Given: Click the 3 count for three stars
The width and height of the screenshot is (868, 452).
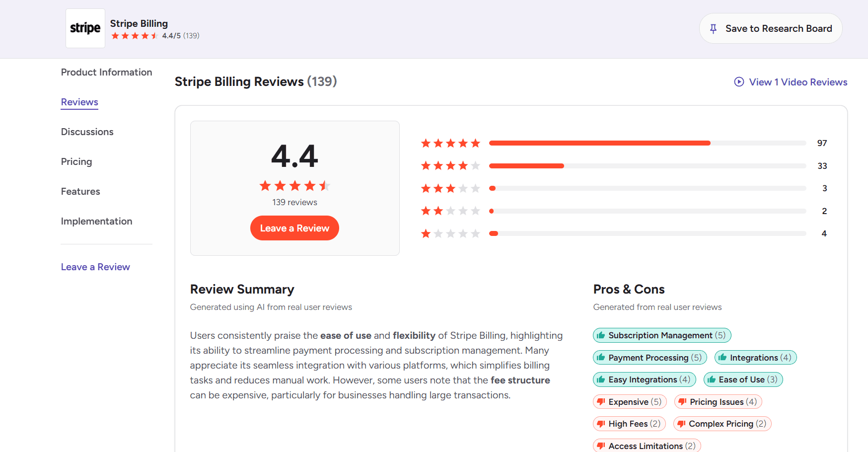Looking at the screenshot, I should pyautogui.click(x=825, y=188).
